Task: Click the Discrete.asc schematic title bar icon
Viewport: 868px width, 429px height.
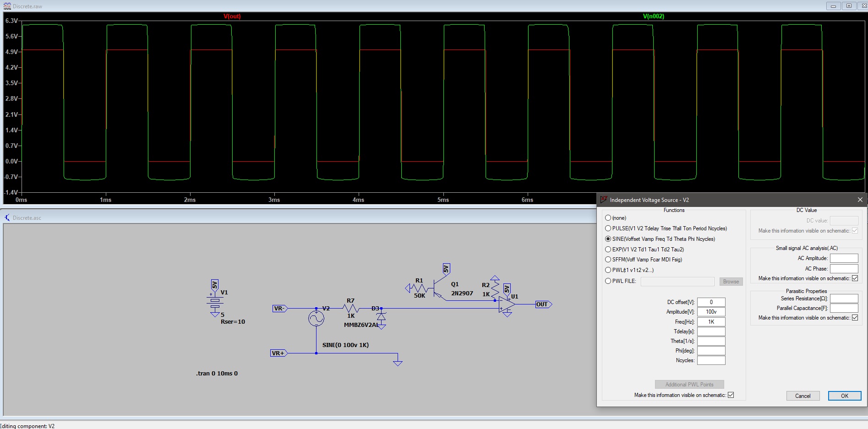Action: [7, 217]
